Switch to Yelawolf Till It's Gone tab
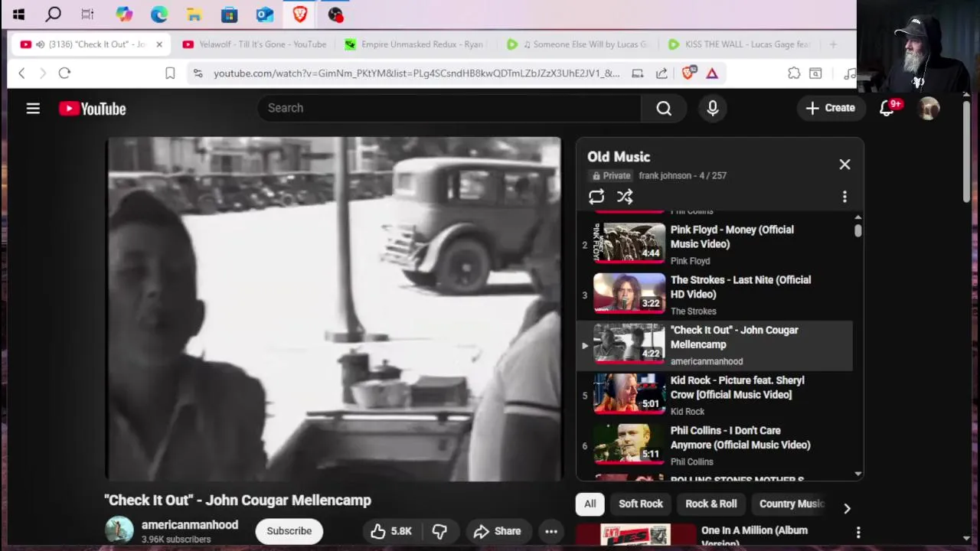The width and height of the screenshot is (980, 551). click(x=255, y=44)
